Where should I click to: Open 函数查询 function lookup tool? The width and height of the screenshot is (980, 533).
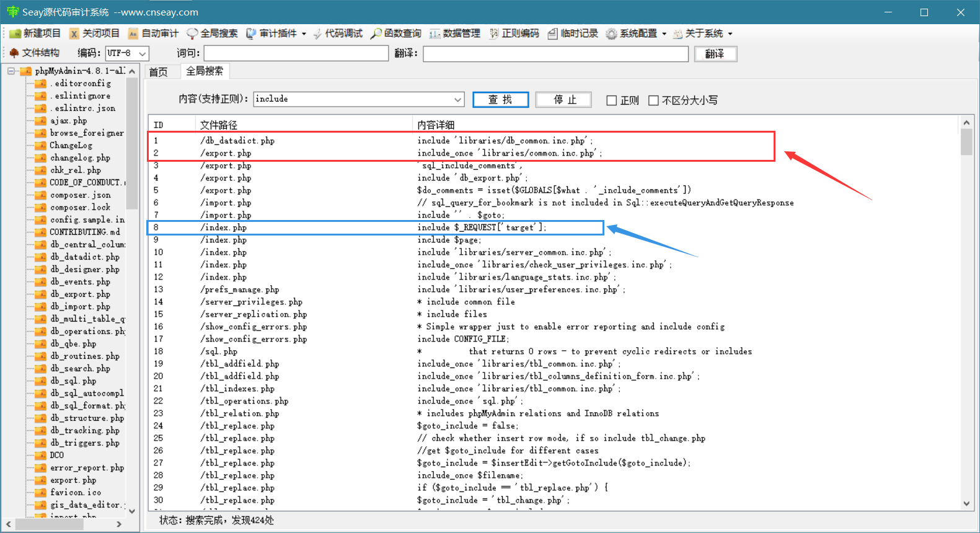396,33
